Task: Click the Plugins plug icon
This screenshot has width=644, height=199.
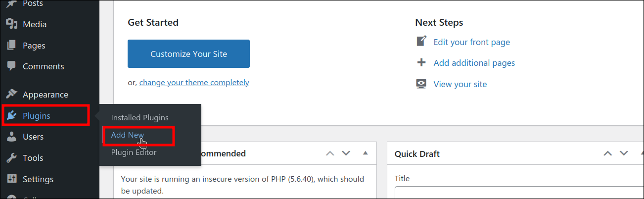Action: pos(12,116)
